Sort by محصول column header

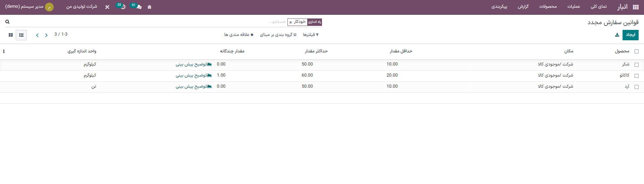point(622,51)
